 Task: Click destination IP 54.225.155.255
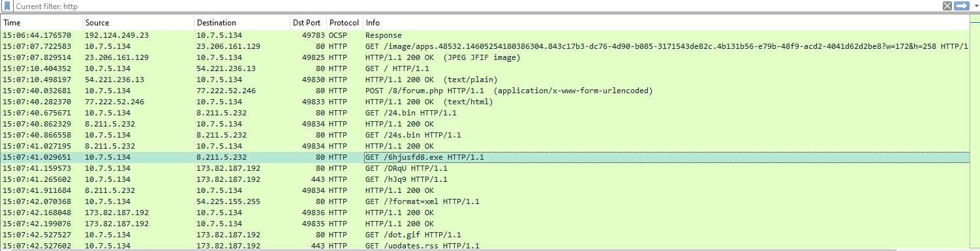(x=228, y=201)
